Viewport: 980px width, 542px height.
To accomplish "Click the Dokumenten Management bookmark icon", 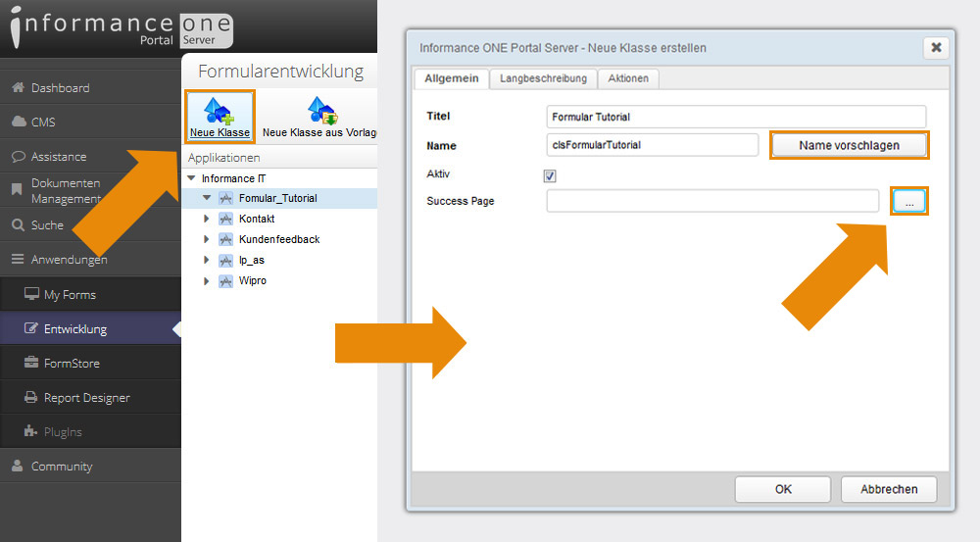I will coord(17,189).
